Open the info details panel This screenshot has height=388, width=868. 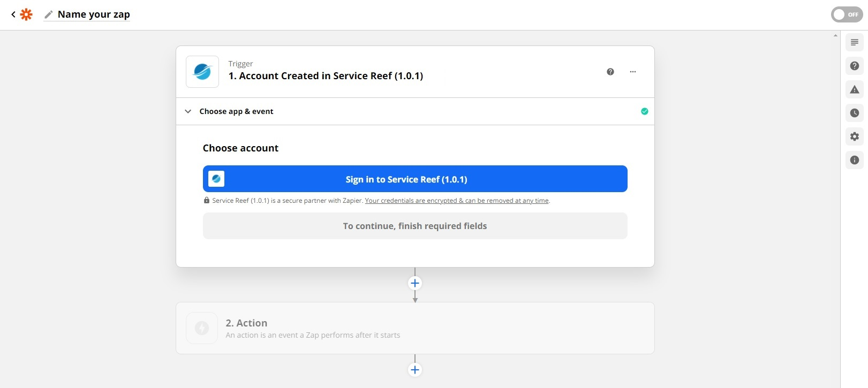pyautogui.click(x=855, y=160)
